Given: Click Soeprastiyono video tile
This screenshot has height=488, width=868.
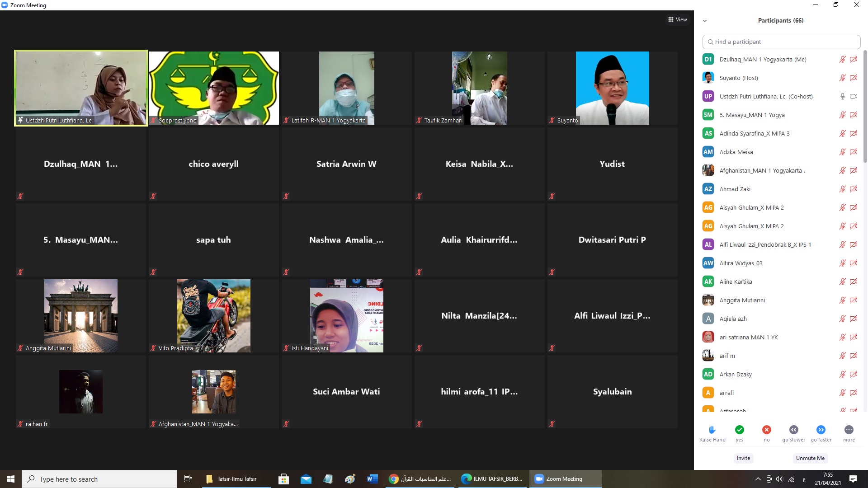Looking at the screenshot, I should (214, 88).
